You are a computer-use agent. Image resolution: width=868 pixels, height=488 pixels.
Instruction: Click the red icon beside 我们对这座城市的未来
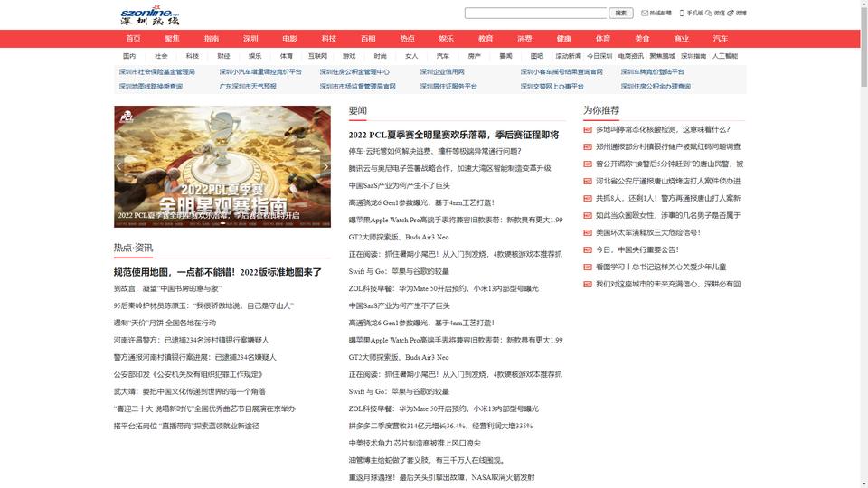(x=588, y=284)
